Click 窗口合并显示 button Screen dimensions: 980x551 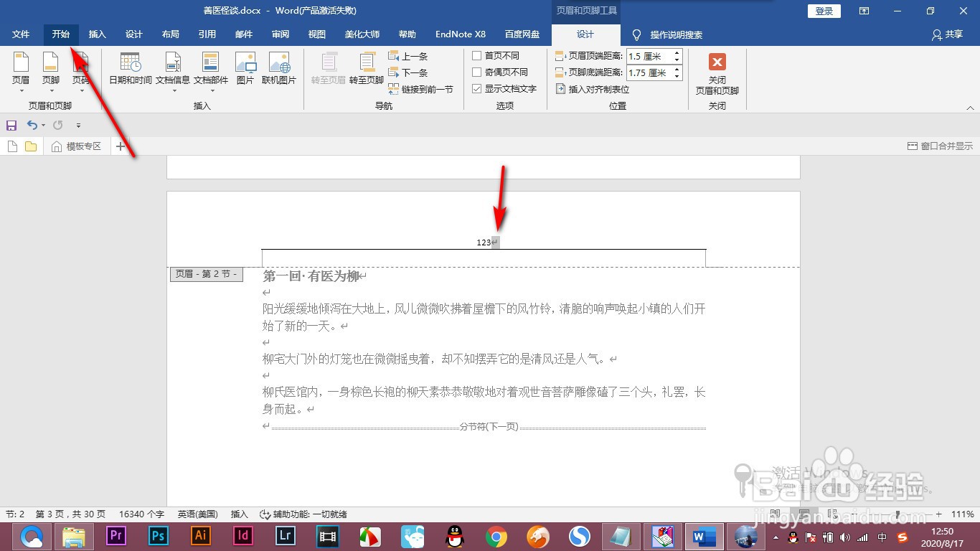pos(940,146)
